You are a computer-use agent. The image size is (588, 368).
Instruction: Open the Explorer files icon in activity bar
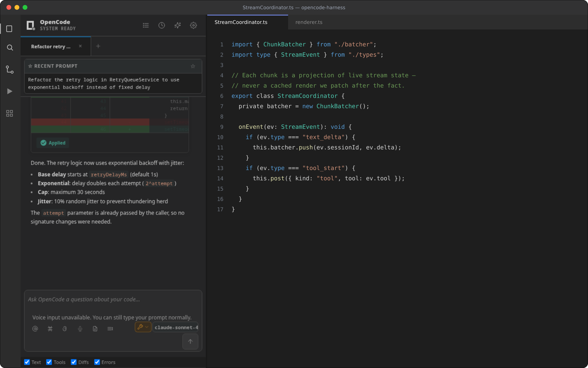[x=9, y=29]
